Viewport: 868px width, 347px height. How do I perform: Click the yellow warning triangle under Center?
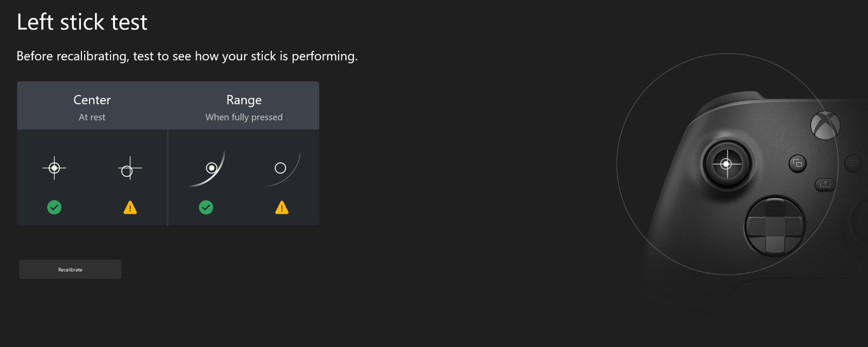[x=130, y=207]
